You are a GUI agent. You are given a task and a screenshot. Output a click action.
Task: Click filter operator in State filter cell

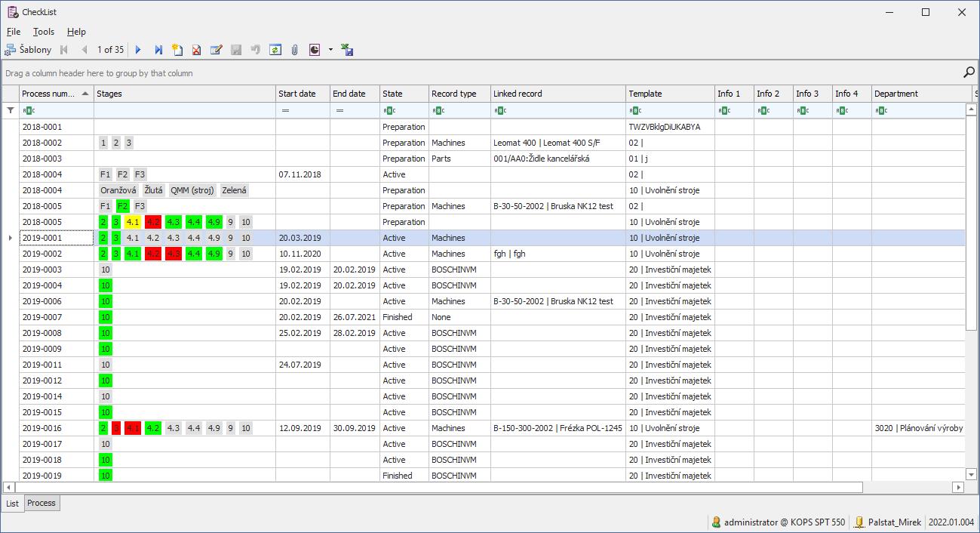click(389, 110)
